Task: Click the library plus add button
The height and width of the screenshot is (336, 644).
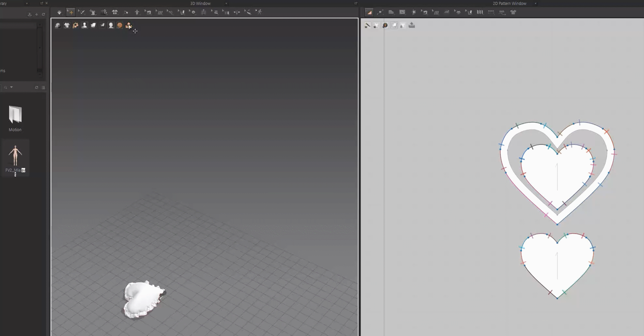Action: 37,14
